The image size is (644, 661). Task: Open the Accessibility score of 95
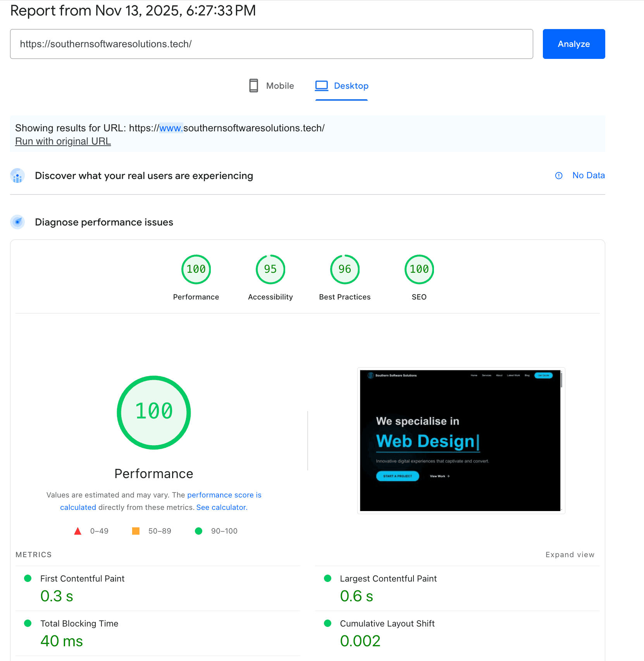[270, 269]
